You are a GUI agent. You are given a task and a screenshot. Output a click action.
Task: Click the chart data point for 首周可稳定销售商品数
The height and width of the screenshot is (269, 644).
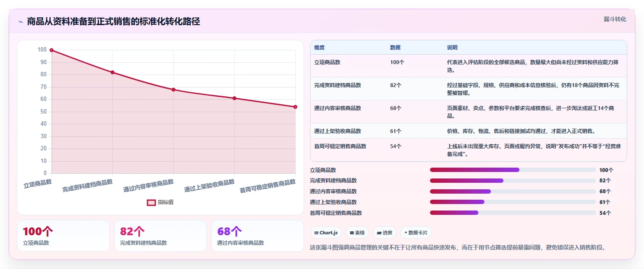[295, 107]
